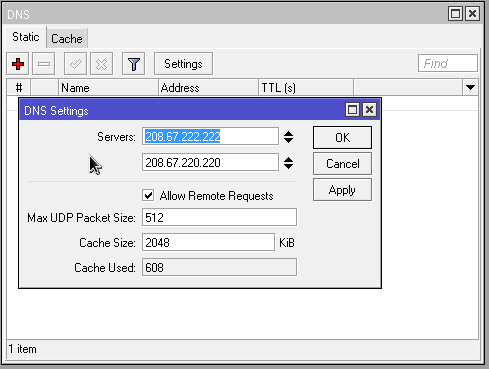
Task: Disable the entry with the cross icon
Action: point(102,64)
